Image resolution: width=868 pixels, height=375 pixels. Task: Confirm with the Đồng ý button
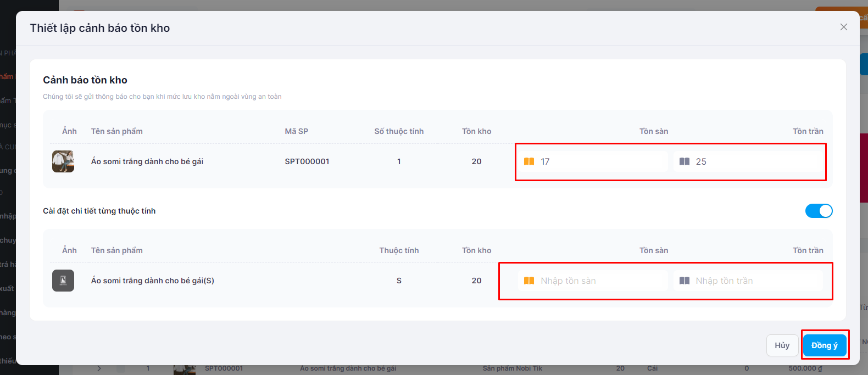[x=824, y=345]
